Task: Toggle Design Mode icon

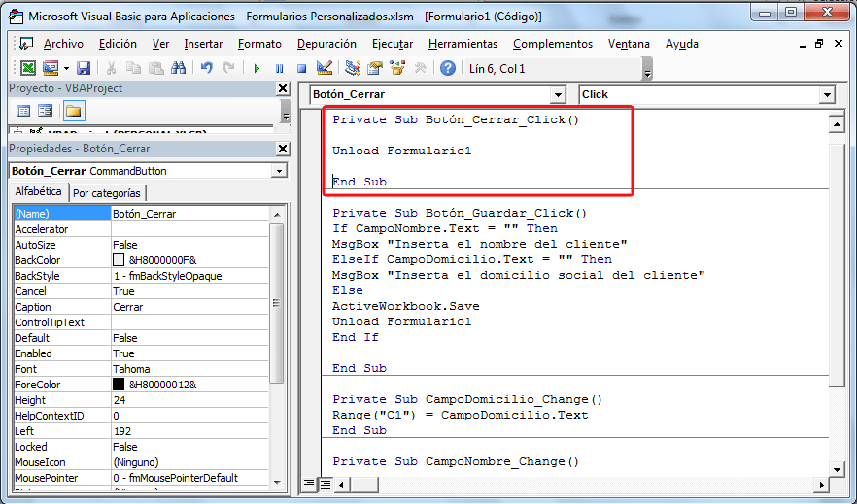Action: coord(325,68)
